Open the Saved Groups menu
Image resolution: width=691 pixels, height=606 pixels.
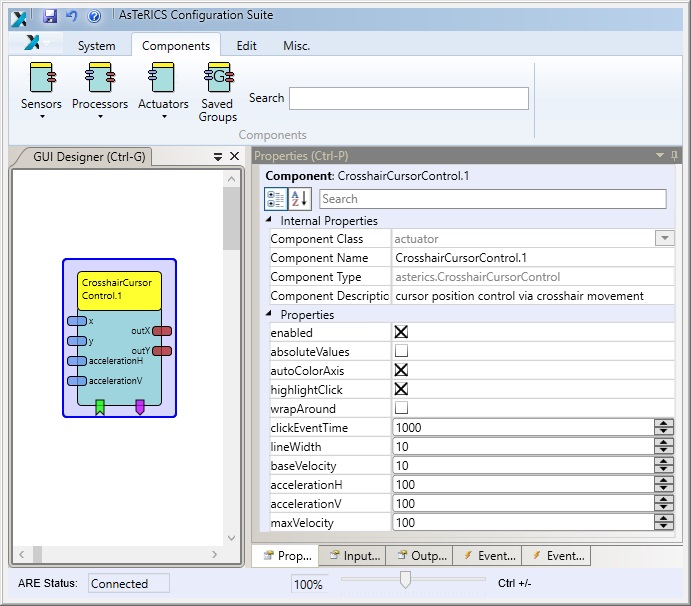click(217, 92)
